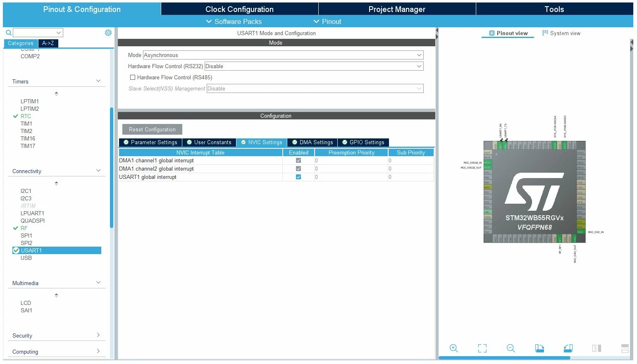Select LPTIM1 in the Timers list
The width and height of the screenshot is (637, 364).
[30, 101]
